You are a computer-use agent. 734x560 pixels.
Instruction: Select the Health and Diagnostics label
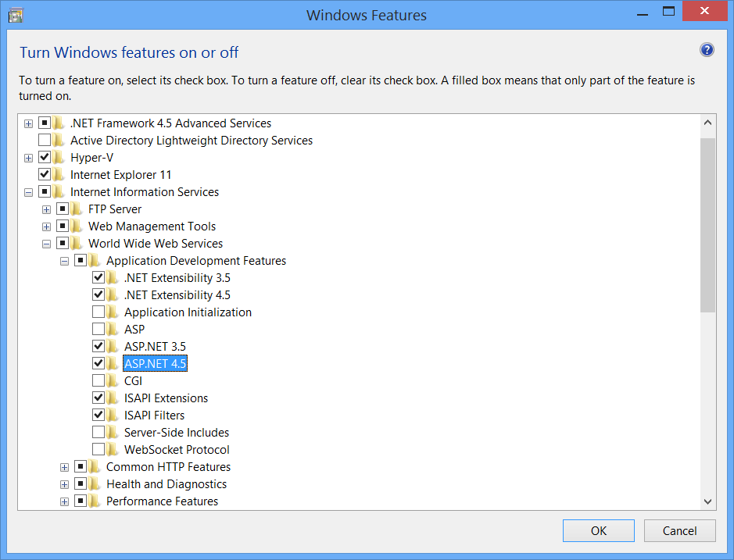tap(166, 483)
